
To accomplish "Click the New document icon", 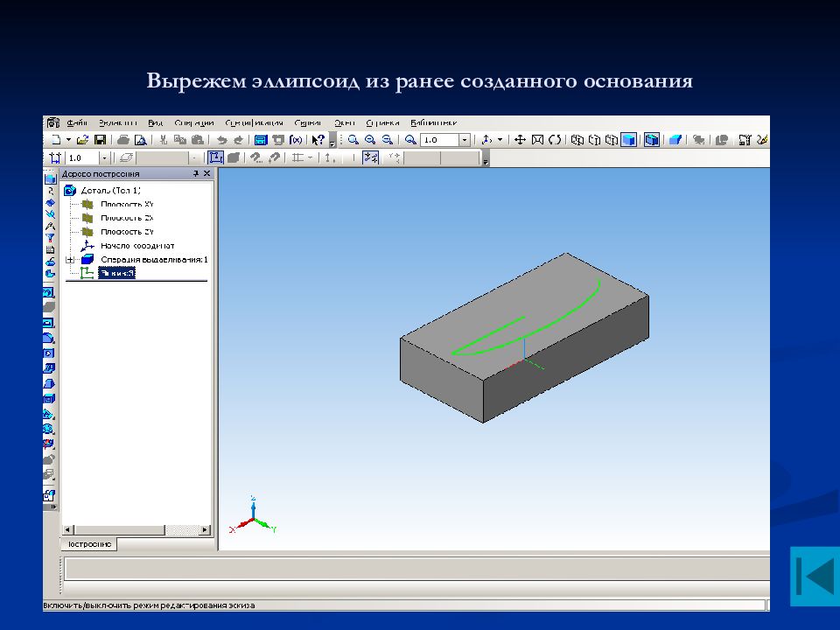I will pyautogui.click(x=56, y=140).
